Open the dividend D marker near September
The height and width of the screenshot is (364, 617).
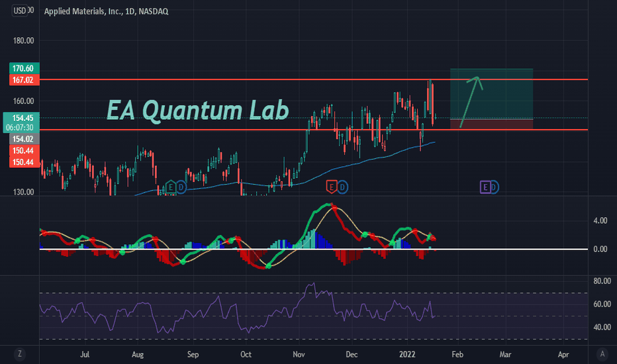181,187
